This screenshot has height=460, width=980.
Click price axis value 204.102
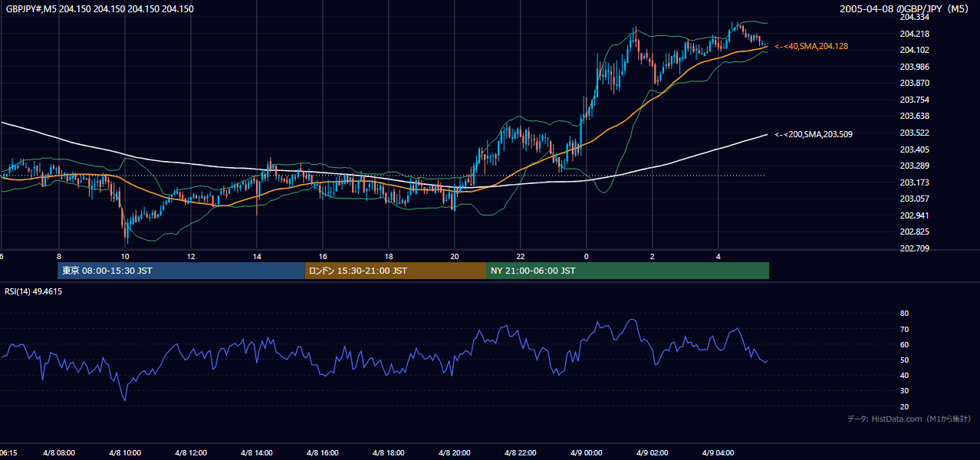click(915, 50)
